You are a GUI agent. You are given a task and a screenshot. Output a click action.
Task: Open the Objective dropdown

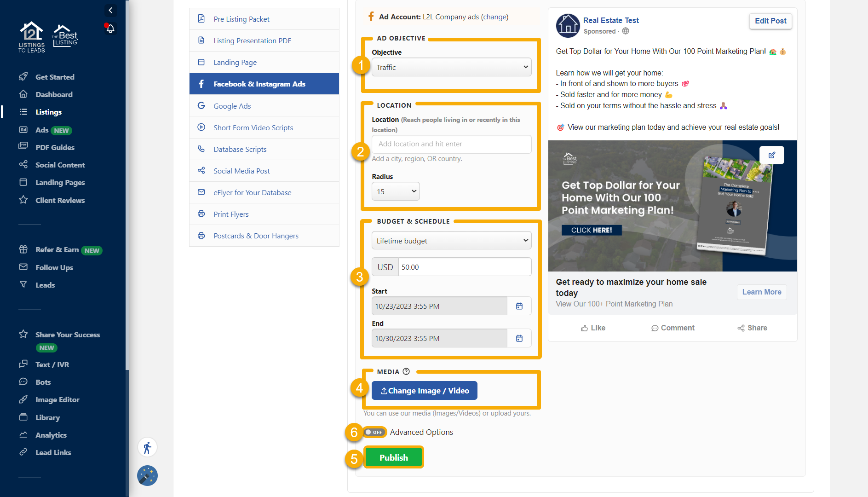[x=451, y=67]
